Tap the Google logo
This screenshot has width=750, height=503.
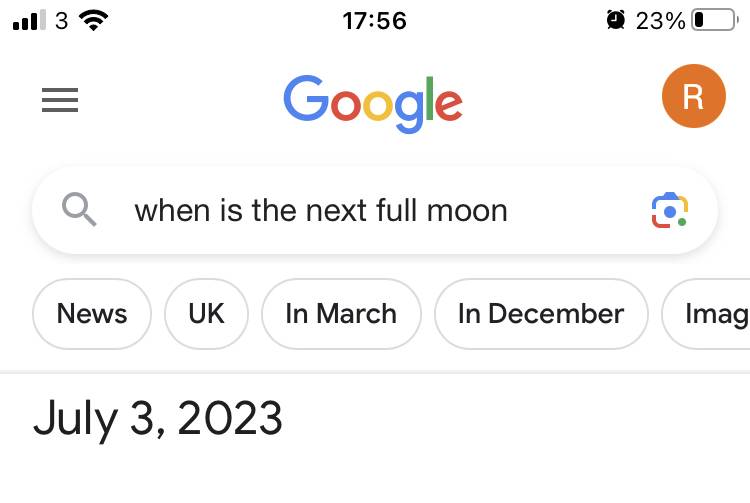coord(373,104)
